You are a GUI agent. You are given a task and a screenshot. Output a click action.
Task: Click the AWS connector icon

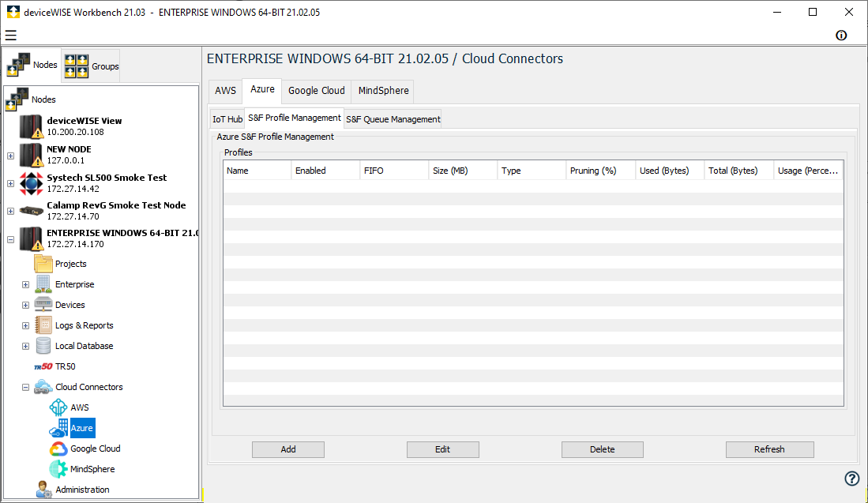[x=58, y=407]
